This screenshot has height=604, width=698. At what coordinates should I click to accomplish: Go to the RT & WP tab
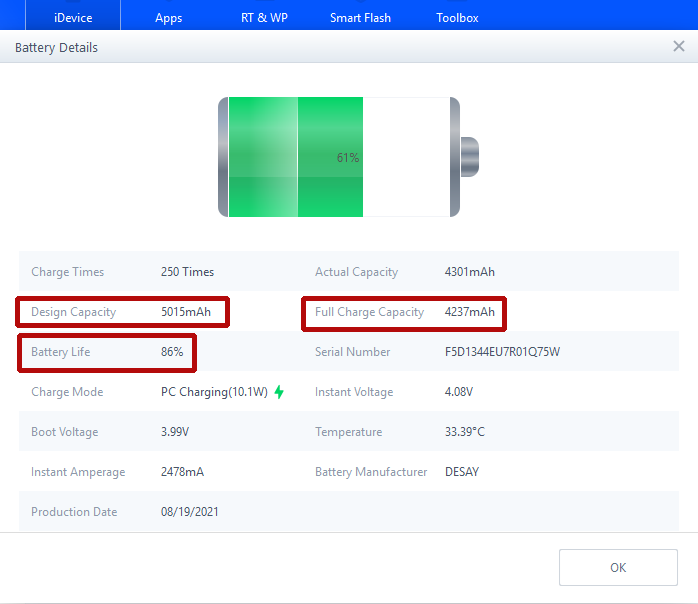(264, 17)
